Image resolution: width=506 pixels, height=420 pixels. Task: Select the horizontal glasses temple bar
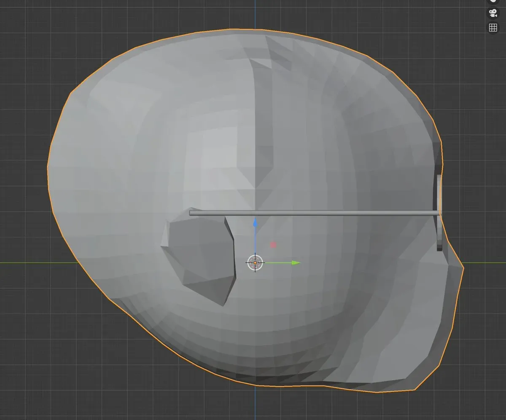pos(314,213)
